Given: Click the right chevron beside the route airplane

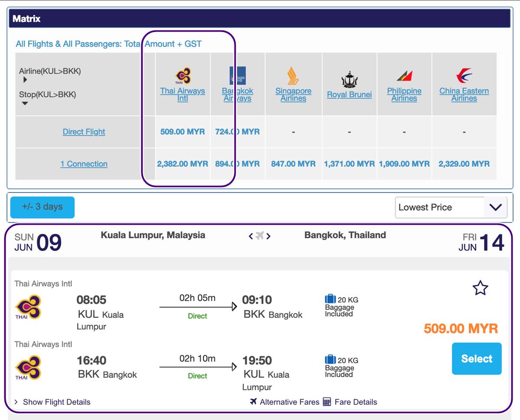Looking at the screenshot, I should (269, 236).
